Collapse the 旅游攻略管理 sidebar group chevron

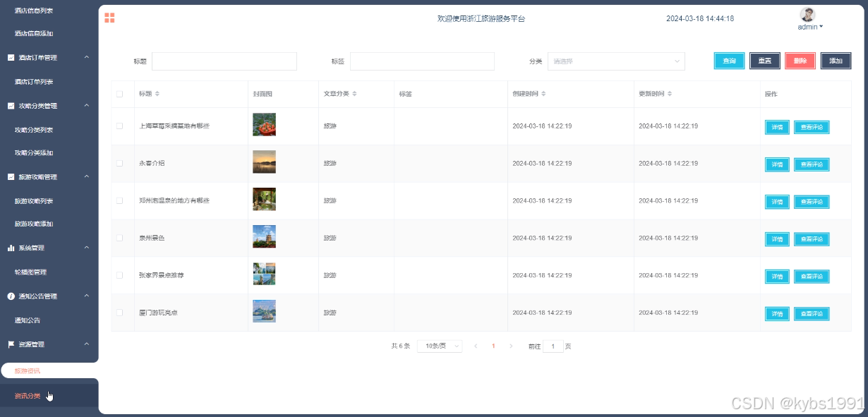tap(87, 177)
